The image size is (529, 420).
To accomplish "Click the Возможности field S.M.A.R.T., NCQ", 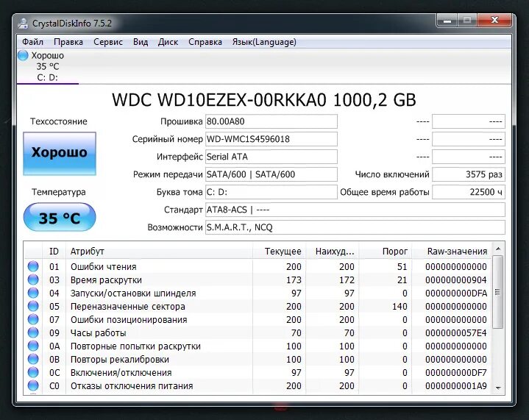I will [x=355, y=227].
